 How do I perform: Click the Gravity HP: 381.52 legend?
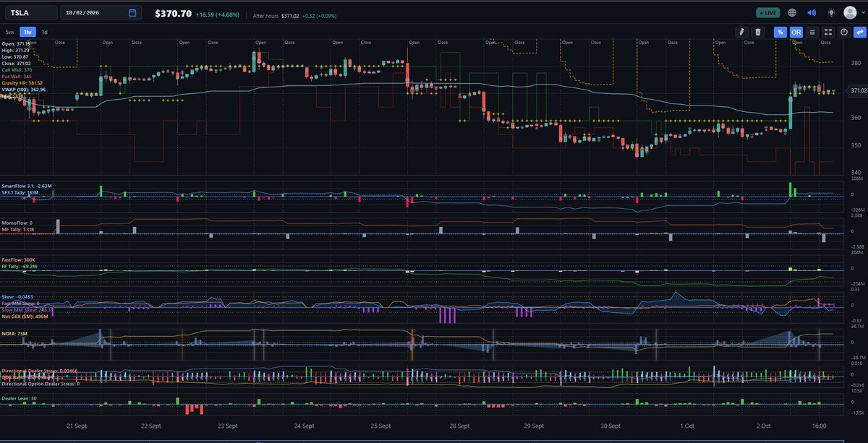coord(22,83)
